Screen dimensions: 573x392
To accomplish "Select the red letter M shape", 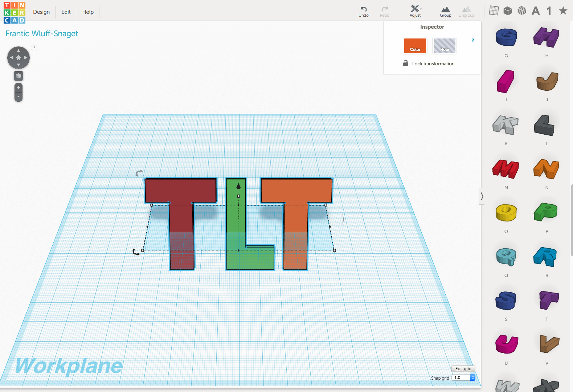I will 506,169.
